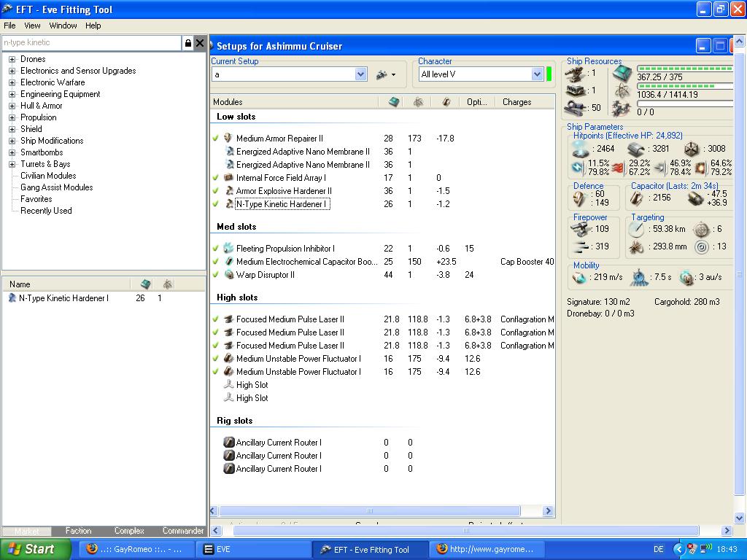The width and height of the screenshot is (747, 560).
Task: Expand the Drones tree category
Action: click(x=12, y=60)
